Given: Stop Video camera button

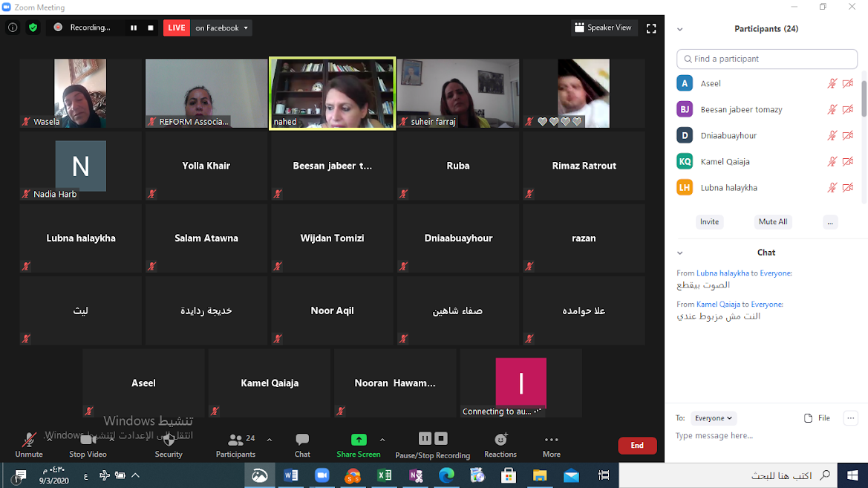Looking at the screenshot, I should pos(88,440).
